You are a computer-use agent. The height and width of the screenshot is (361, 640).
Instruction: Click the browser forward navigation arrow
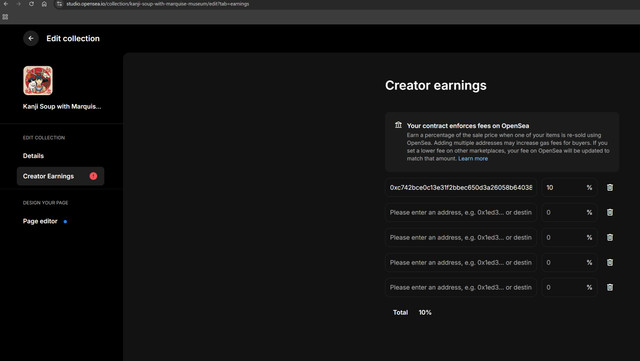[x=18, y=4]
